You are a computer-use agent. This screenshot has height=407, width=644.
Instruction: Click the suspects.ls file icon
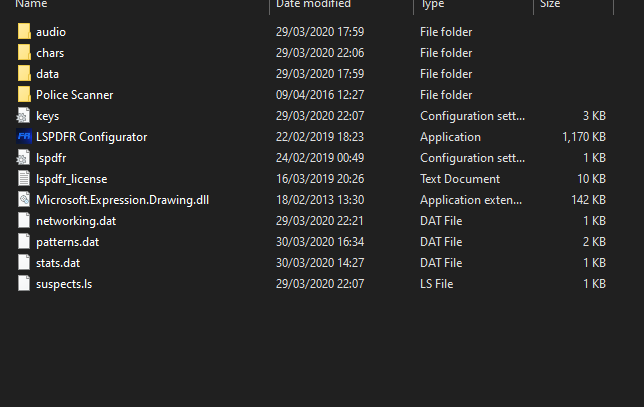point(24,284)
